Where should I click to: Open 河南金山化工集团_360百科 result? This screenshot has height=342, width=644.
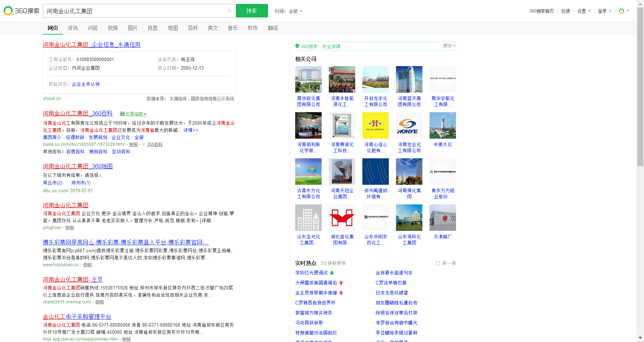[78, 113]
